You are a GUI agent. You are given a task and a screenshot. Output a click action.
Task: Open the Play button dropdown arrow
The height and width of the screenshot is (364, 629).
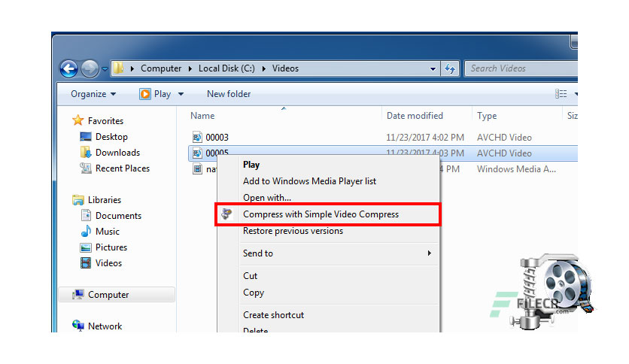tap(181, 94)
